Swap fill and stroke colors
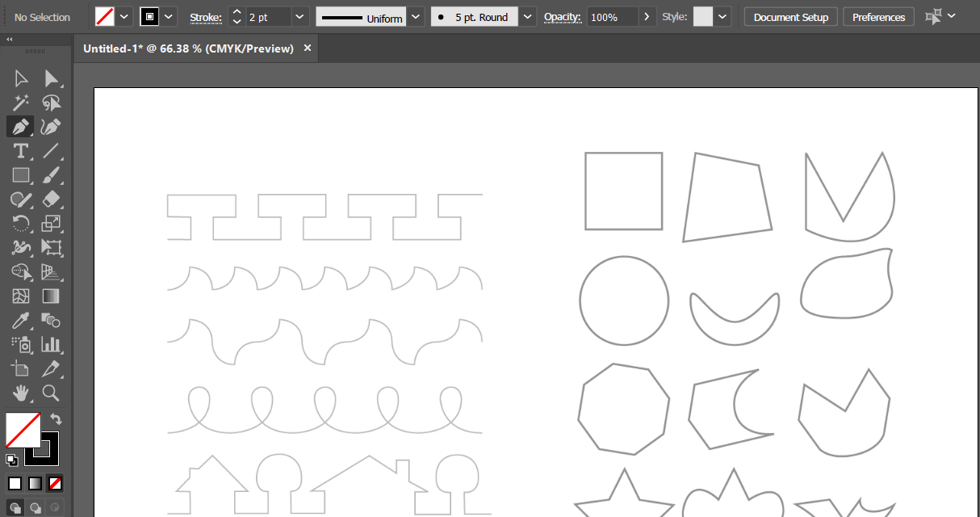 56,419
